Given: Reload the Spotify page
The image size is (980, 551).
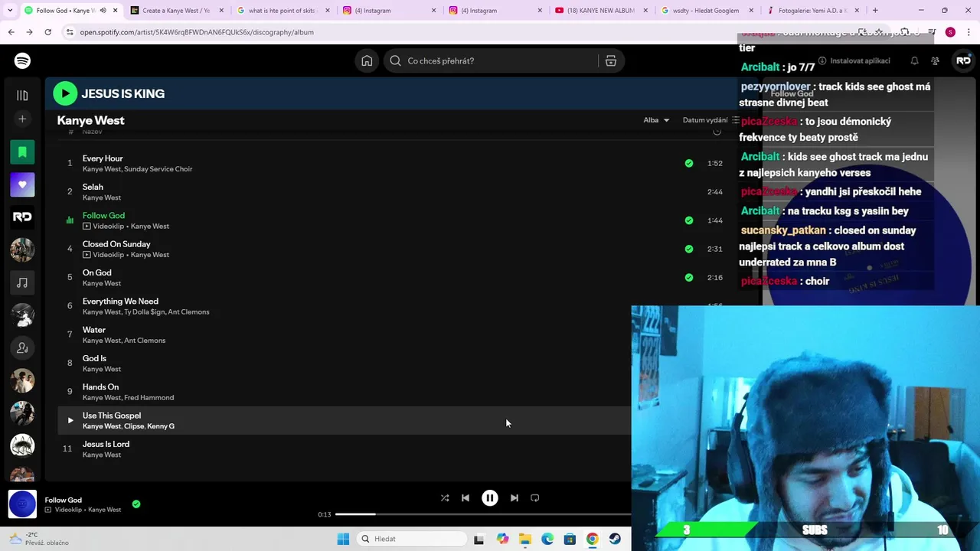Looking at the screenshot, I should pos(47,32).
